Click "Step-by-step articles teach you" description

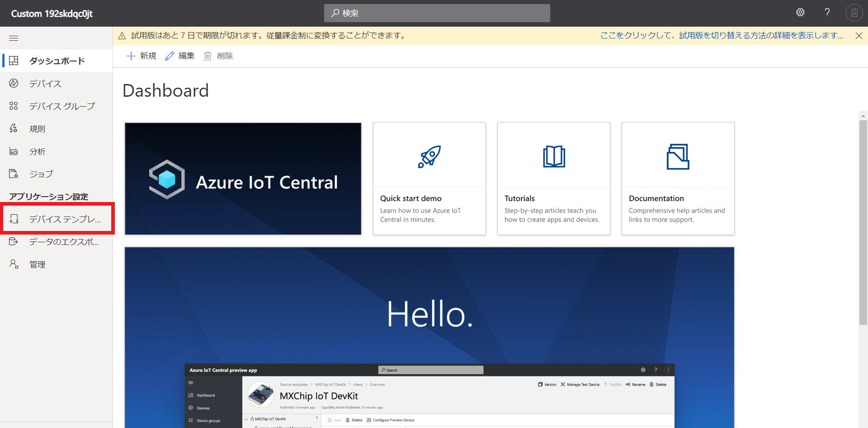(552, 215)
